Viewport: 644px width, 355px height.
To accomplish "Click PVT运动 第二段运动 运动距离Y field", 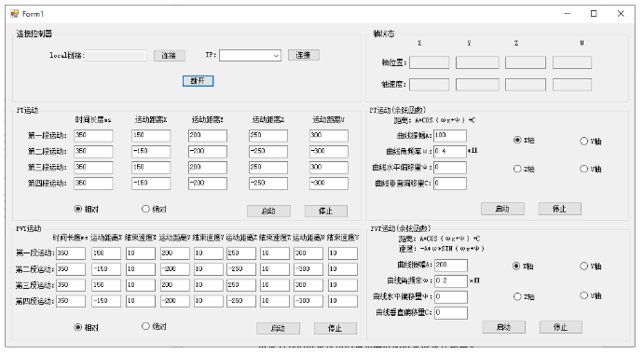I will 175,269.
